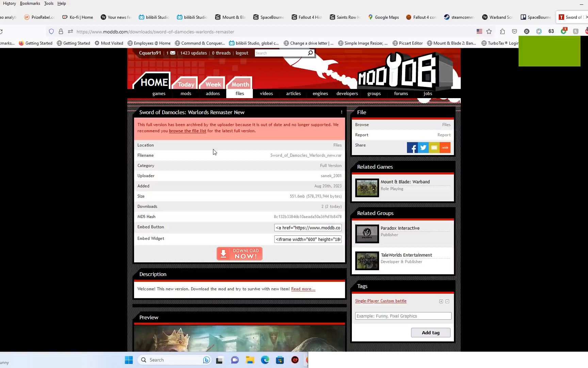Image resolution: width=588 pixels, height=368 pixels.
Task: Click the Download Now button
Action: [240, 254]
